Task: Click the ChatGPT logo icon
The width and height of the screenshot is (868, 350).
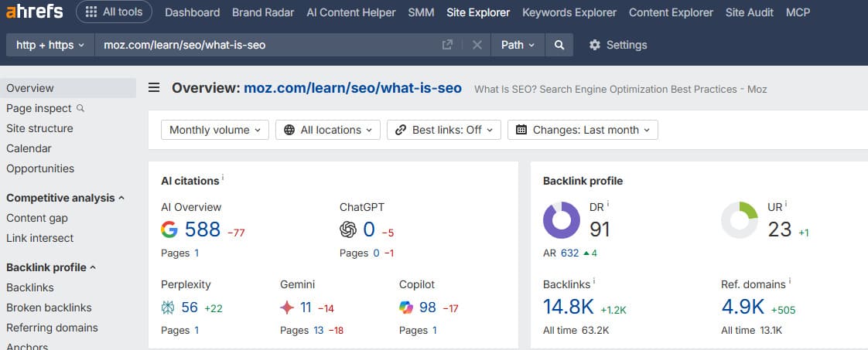Action: [x=347, y=229]
